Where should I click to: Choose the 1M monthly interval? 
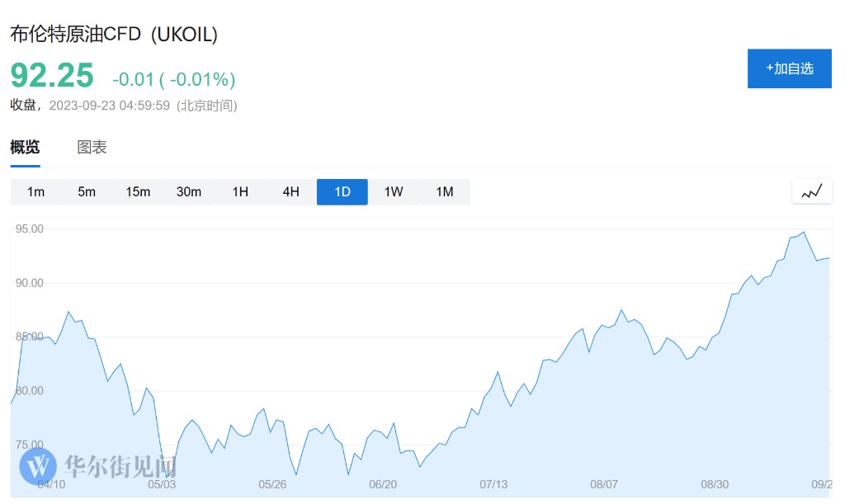pyautogui.click(x=445, y=192)
